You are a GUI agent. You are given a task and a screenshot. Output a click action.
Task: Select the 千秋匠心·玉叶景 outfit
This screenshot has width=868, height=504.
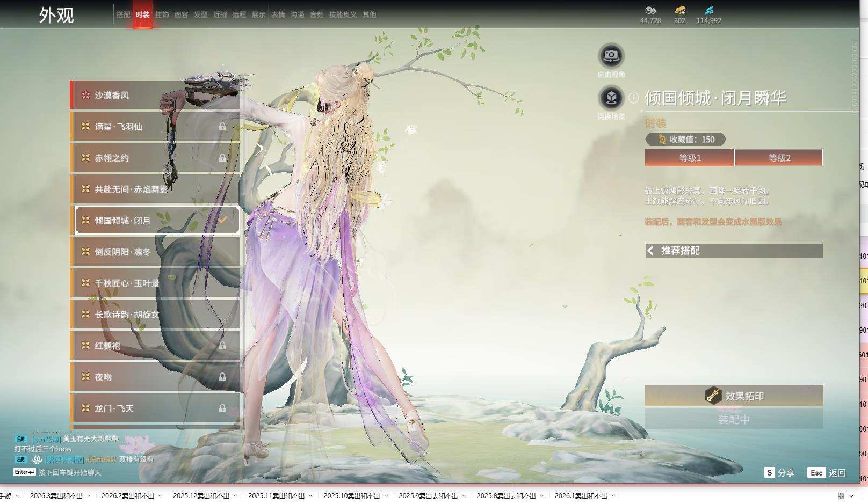pos(155,283)
